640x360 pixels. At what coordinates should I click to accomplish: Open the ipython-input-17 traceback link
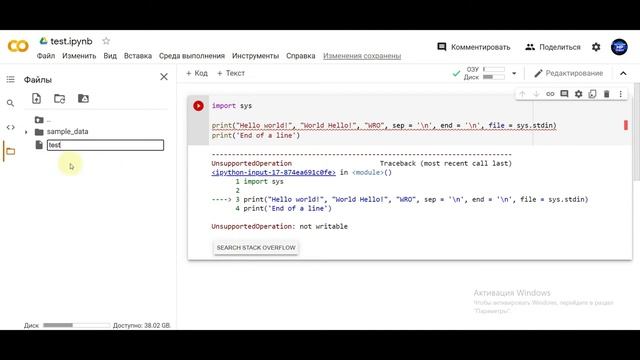point(273,173)
